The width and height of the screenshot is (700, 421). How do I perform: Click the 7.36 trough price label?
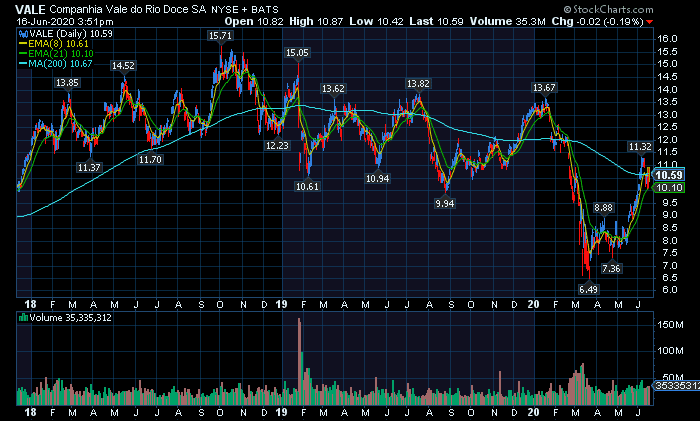pos(611,268)
